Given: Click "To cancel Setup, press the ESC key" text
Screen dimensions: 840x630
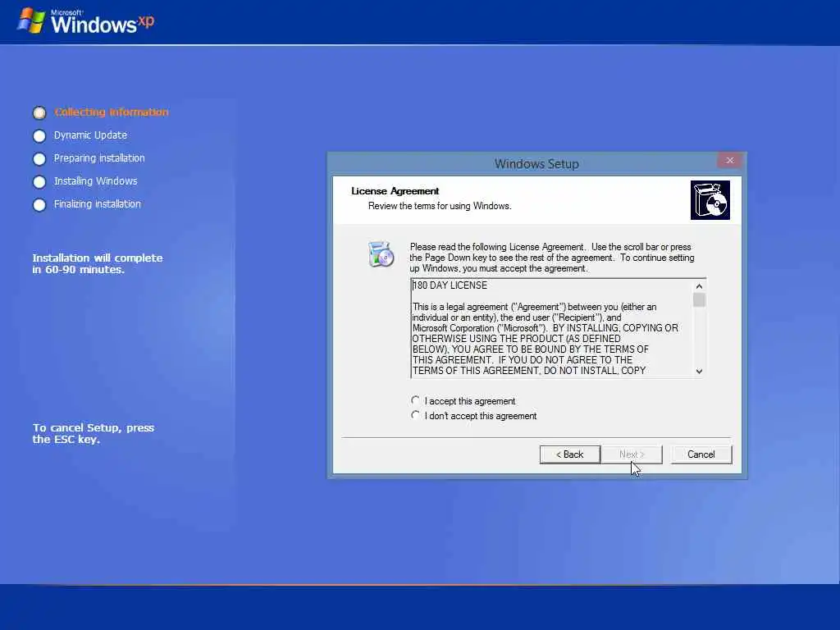Looking at the screenshot, I should click(94, 433).
